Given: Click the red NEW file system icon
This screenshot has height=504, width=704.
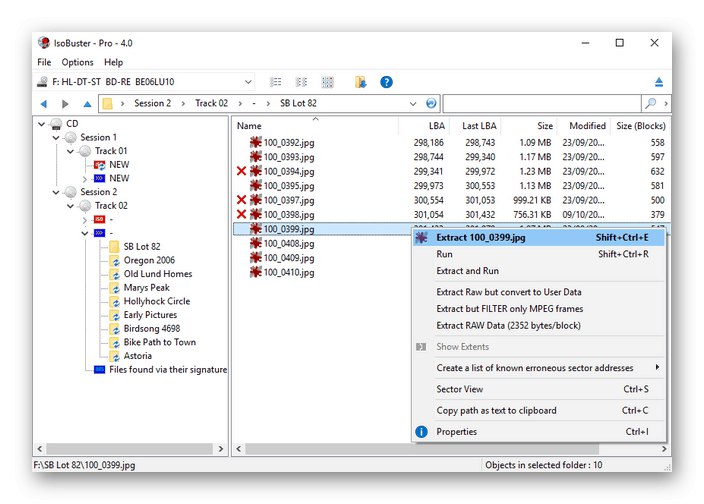Looking at the screenshot, I should (99, 165).
